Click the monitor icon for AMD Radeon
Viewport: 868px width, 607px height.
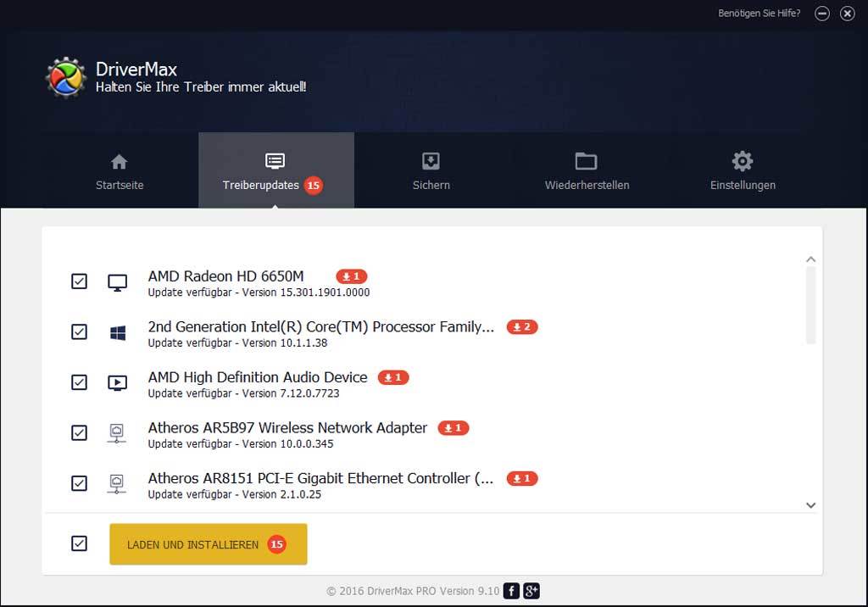pos(117,282)
